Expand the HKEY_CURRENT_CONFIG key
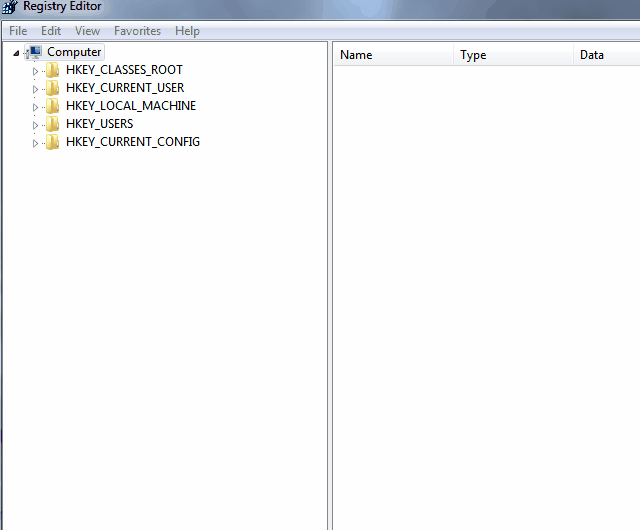Image resolution: width=640 pixels, height=530 pixels. pos(35,143)
